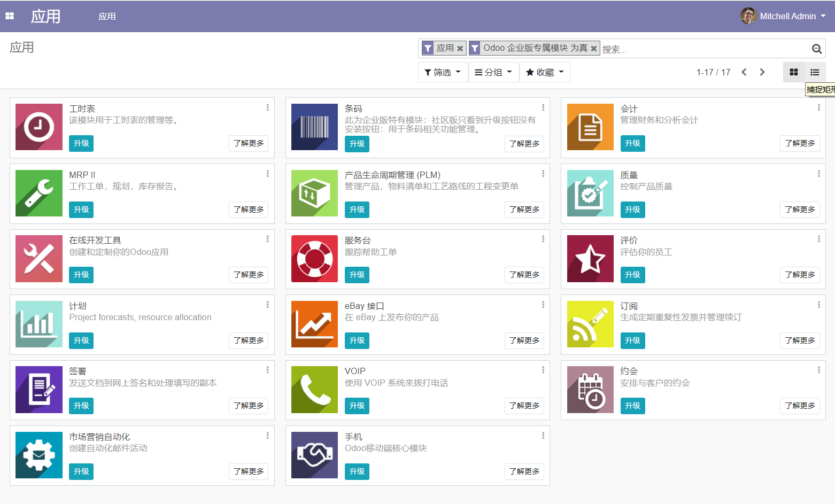
Task: Click the 订阅 subscription feed icon
Action: (x=590, y=324)
